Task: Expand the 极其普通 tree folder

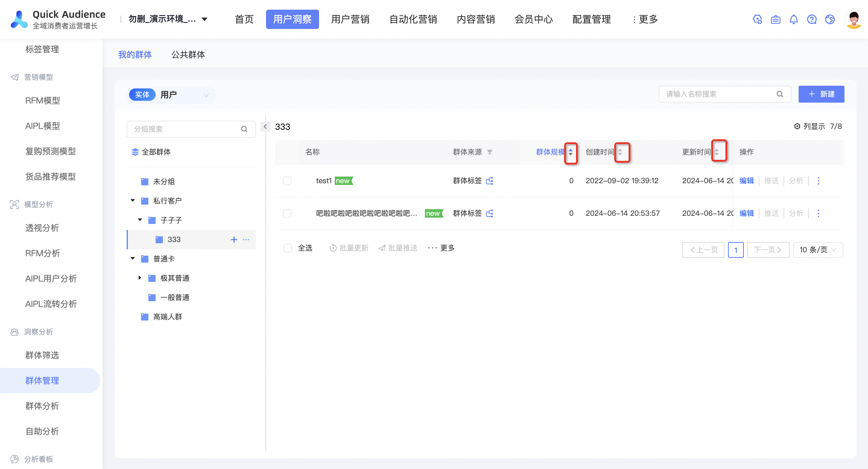Action: (140, 278)
